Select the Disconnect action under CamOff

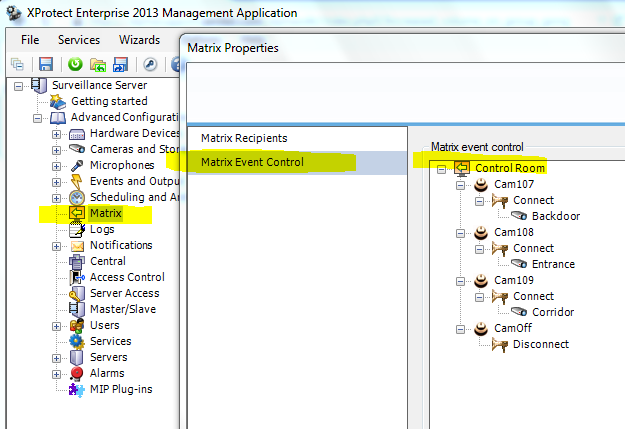click(540, 344)
